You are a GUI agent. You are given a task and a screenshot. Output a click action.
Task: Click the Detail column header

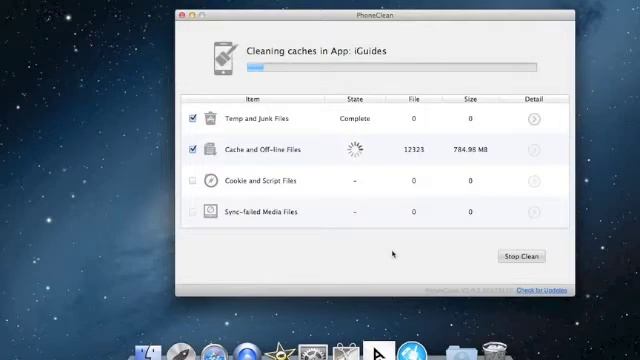534,99
